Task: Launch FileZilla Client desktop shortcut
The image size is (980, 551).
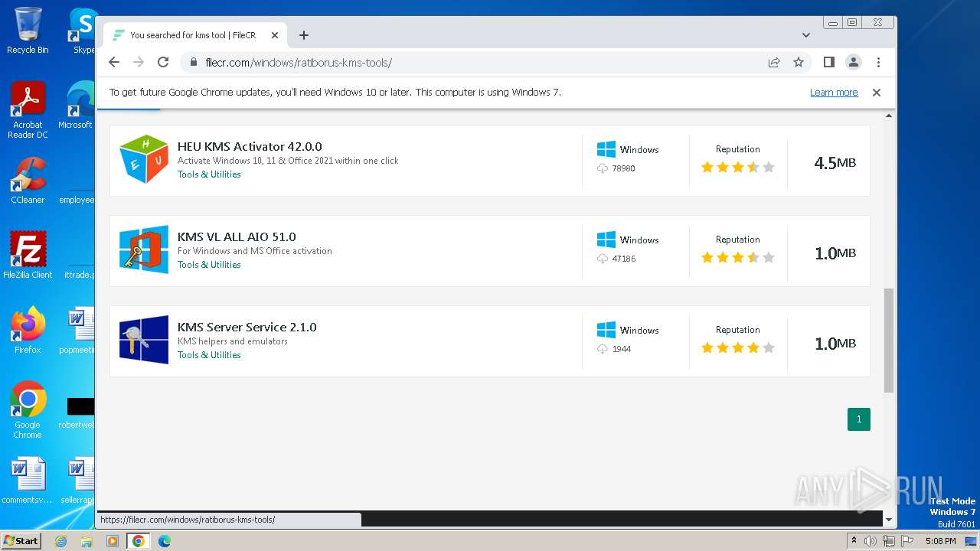Action: (28, 256)
